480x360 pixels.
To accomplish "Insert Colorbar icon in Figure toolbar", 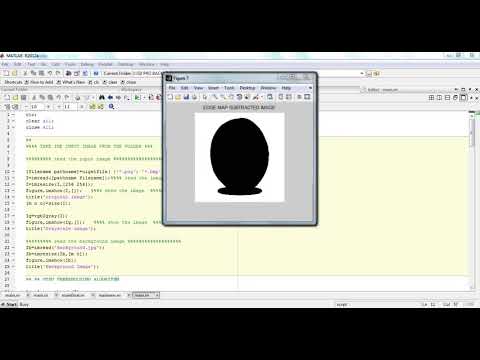I will point(281,97).
